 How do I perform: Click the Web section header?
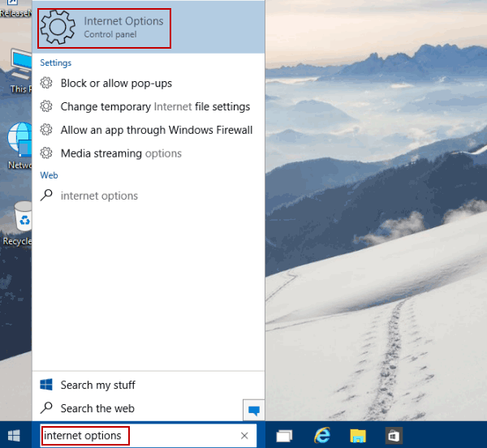49,175
